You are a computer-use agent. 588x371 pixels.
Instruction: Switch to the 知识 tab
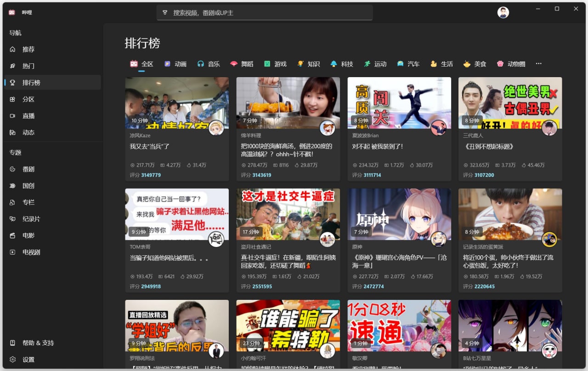click(x=308, y=64)
